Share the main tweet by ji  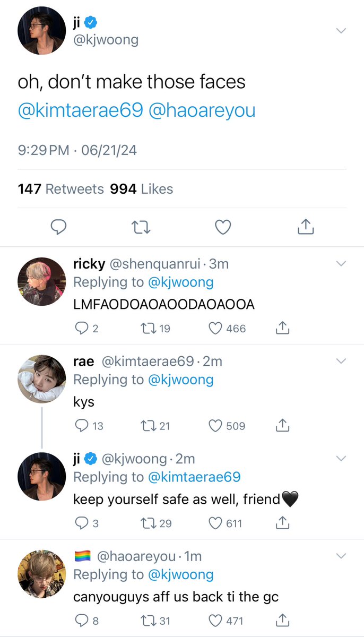click(306, 227)
